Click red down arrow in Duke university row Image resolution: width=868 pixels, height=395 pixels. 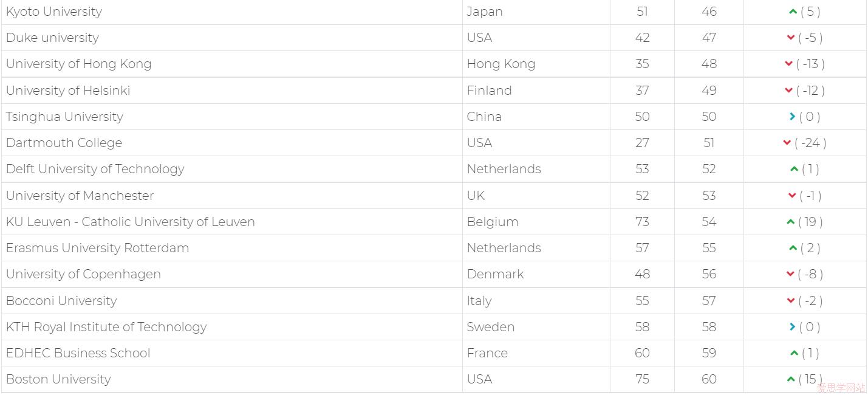click(x=791, y=38)
